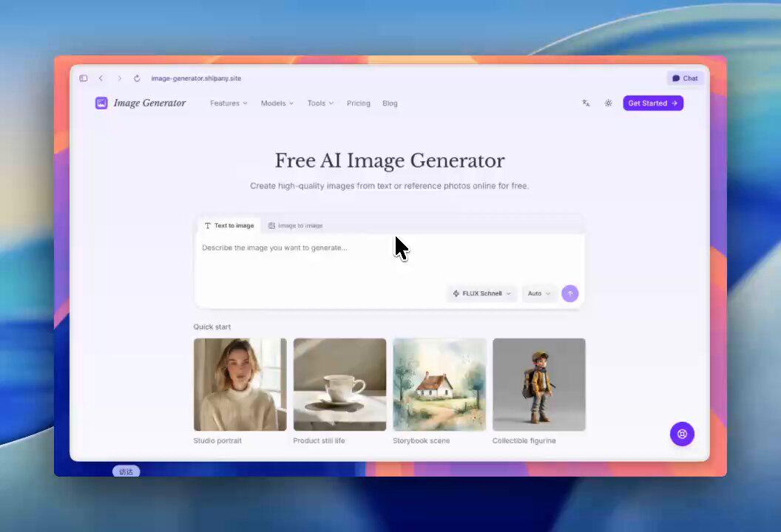Open the FLUX Schnell model dropdown
This screenshot has width=781, height=532.
click(x=481, y=293)
